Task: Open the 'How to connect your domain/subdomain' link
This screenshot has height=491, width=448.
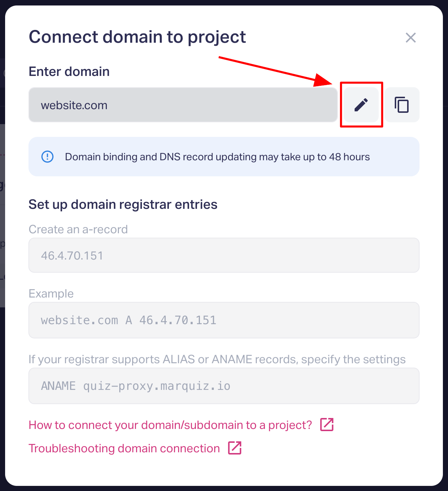Action: [x=170, y=425]
